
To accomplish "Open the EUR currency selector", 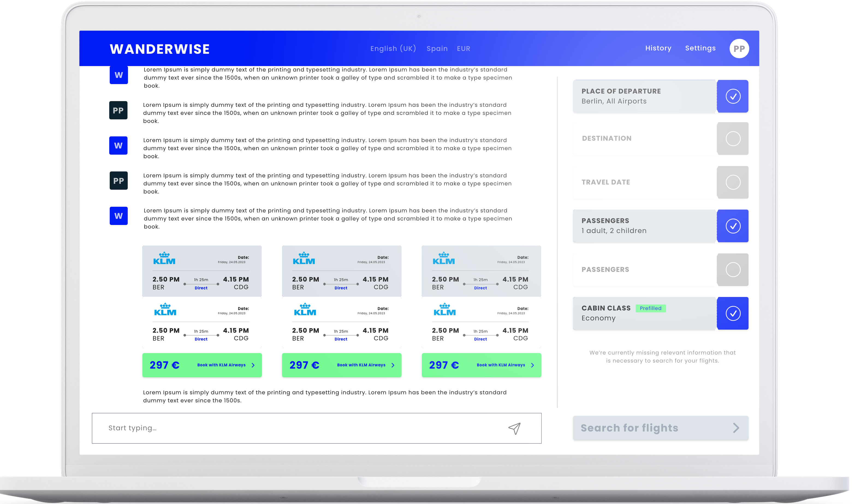I will coord(463,49).
